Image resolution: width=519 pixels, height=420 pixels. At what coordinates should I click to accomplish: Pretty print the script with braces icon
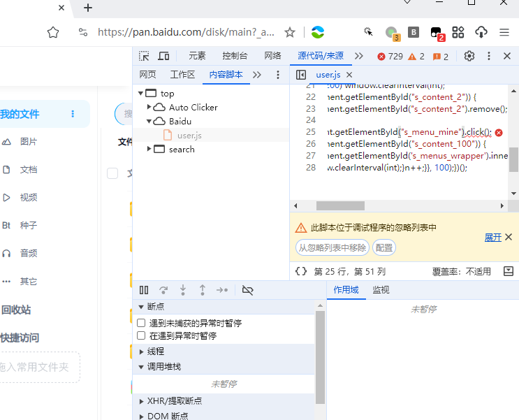click(x=301, y=272)
